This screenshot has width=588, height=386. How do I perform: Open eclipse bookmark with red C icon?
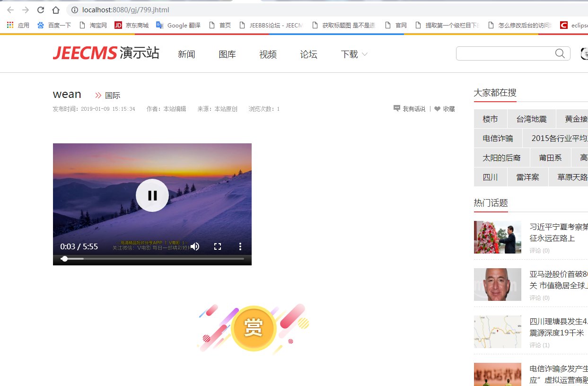click(x=574, y=25)
